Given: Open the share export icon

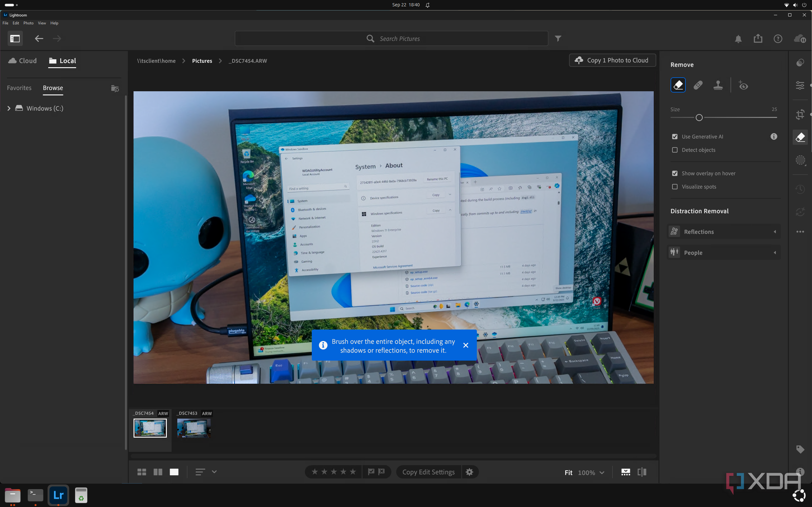Looking at the screenshot, I should 758,39.
